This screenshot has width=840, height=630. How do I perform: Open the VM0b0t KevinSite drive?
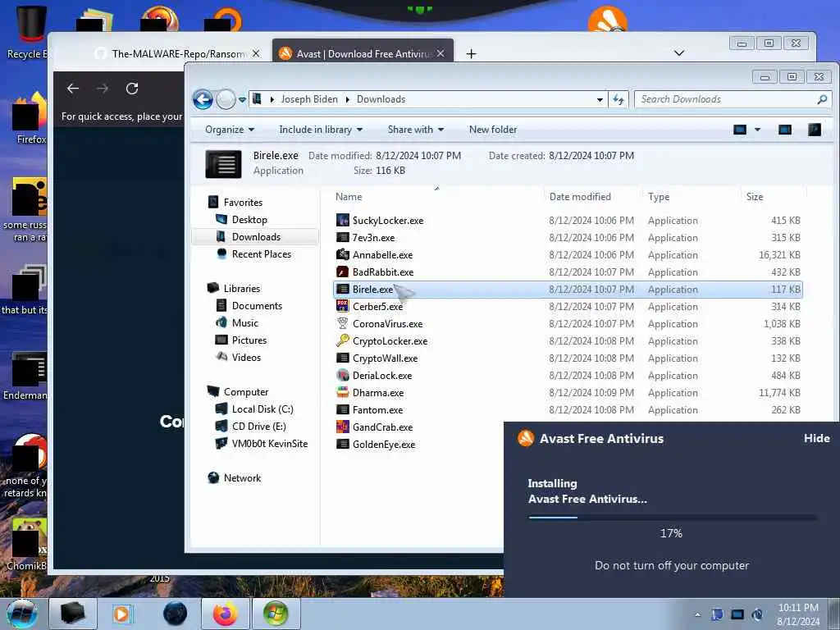269,444
